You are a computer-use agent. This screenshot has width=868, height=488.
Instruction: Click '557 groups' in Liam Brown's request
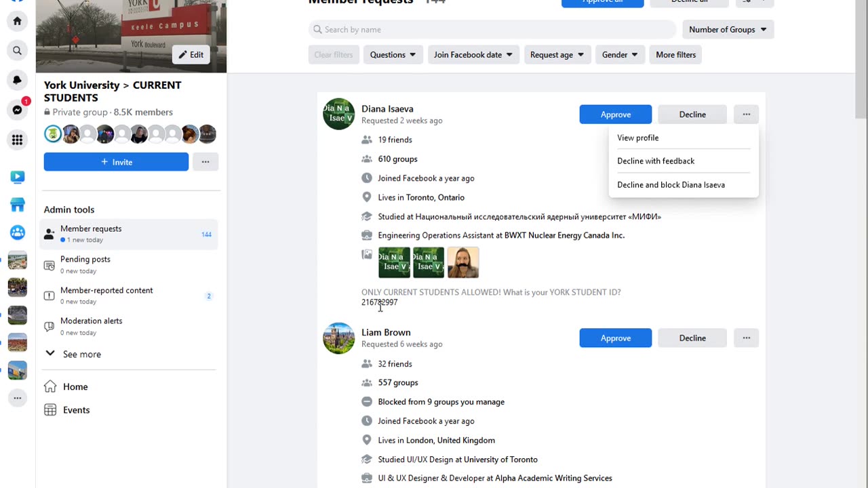(x=398, y=383)
